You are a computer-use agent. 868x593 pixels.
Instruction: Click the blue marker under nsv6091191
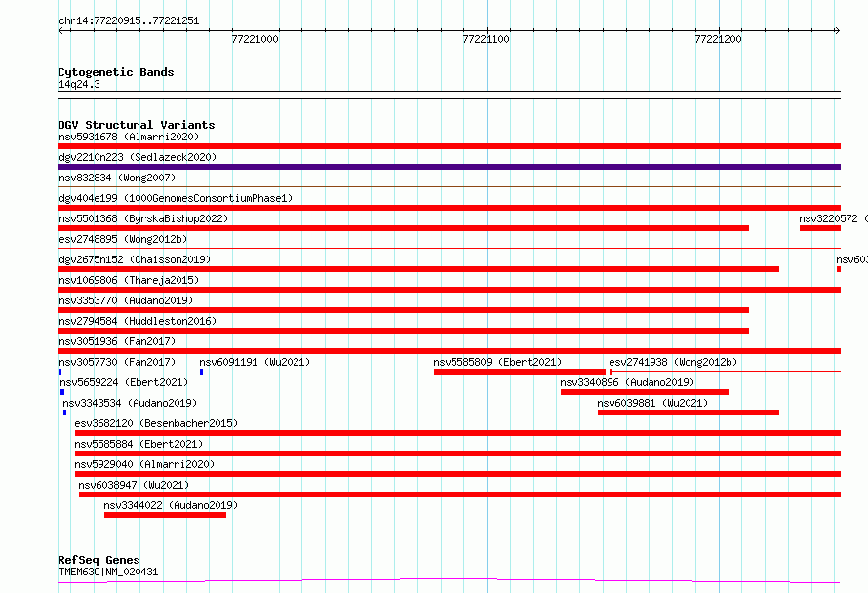point(202,372)
